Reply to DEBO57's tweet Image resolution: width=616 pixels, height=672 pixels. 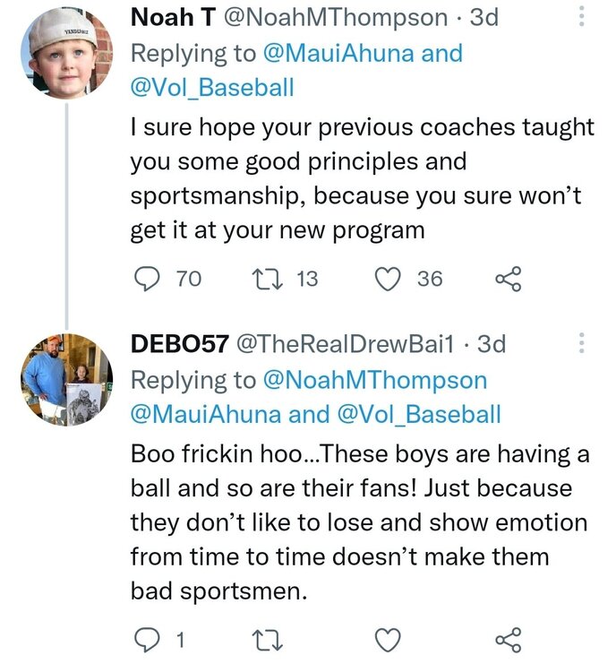point(145,640)
